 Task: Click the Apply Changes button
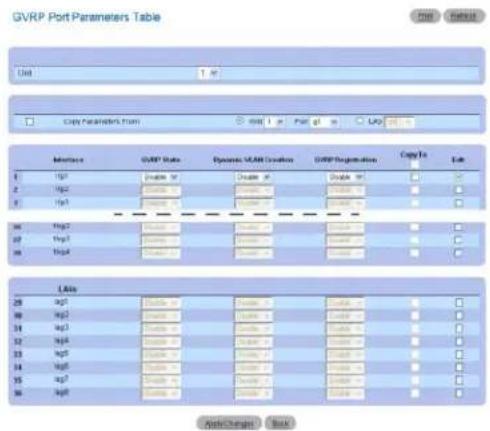pyautogui.click(x=229, y=423)
